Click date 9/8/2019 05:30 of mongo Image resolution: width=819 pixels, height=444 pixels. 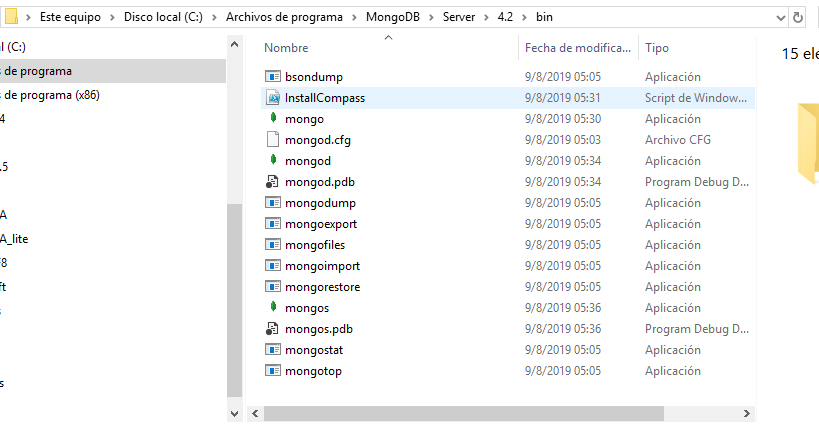pos(563,119)
